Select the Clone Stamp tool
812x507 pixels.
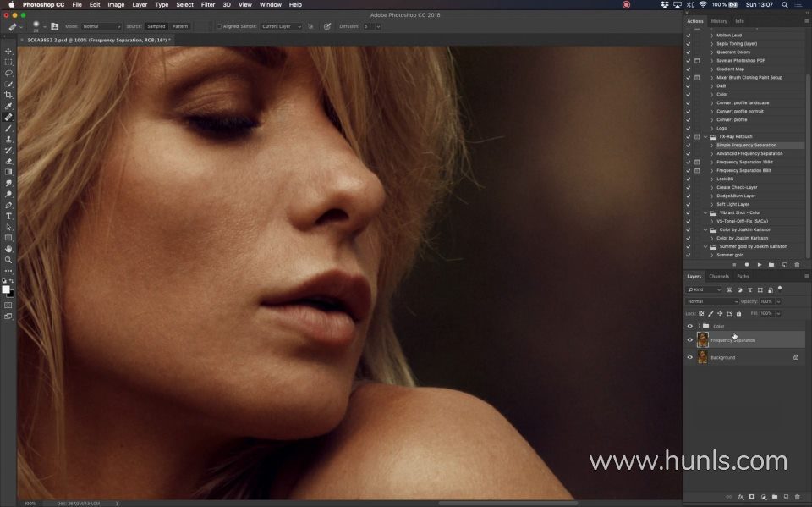point(8,139)
